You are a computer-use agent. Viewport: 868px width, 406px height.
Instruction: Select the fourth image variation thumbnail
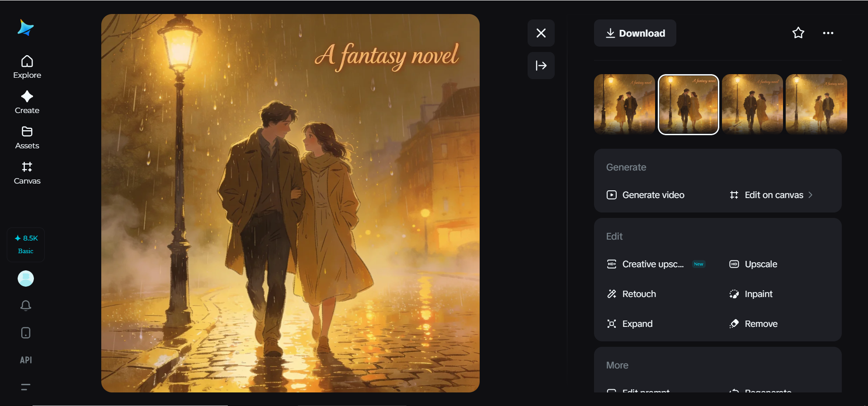(816, 104)
